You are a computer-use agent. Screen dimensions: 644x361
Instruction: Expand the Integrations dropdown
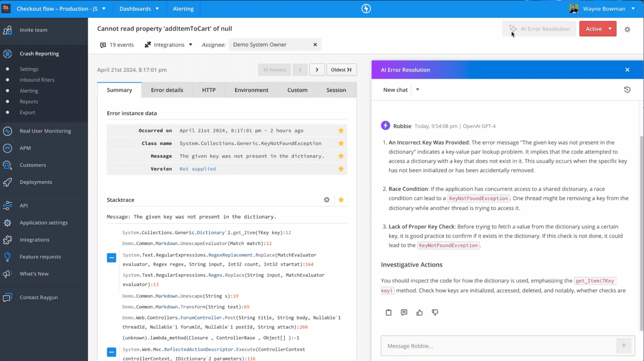pos(168,45)
